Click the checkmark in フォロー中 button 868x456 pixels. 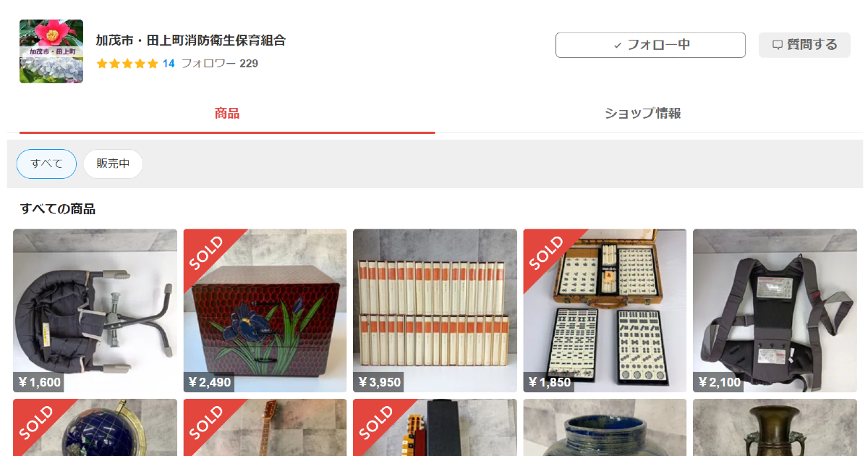[618, 45]
